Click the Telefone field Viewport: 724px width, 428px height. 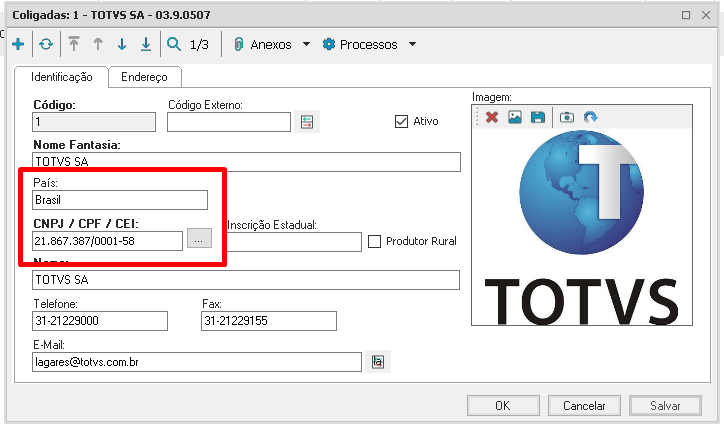[x=100, y=321]
